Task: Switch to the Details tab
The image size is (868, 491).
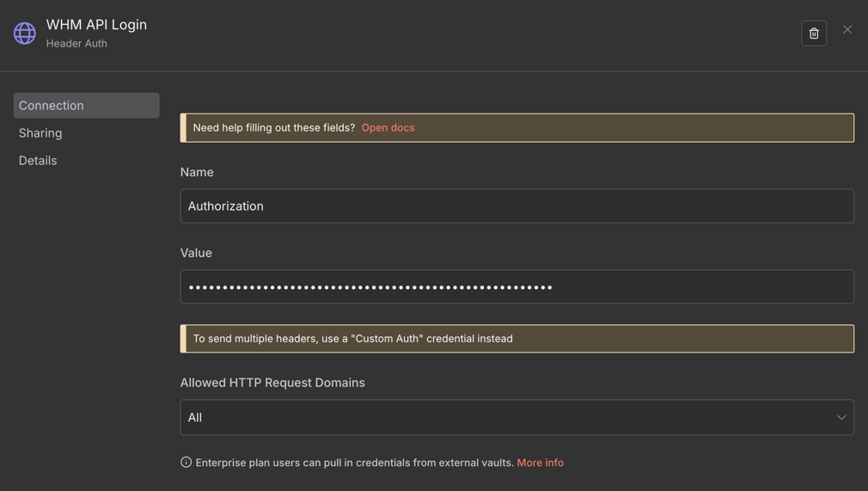Action: pos(38,160)
